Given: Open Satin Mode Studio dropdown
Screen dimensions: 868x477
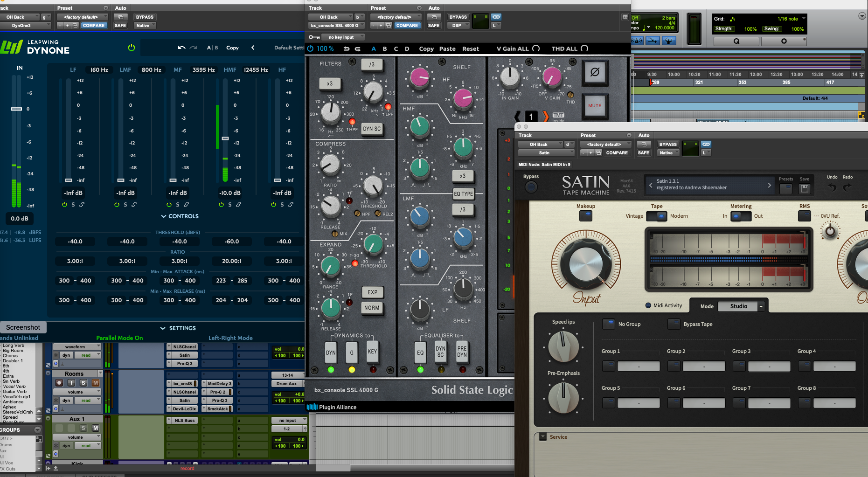Looking at the screenshot, I should [x=741, y=306].
